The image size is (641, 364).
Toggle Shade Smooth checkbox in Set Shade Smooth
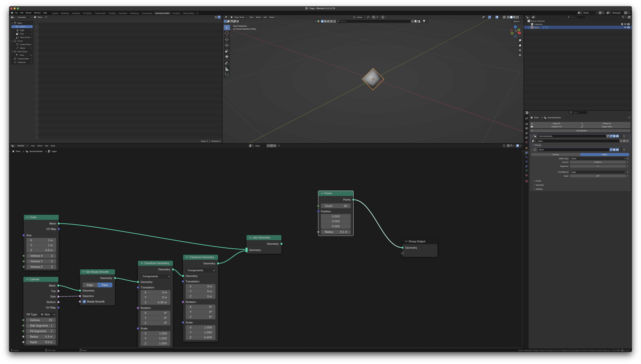84,301
